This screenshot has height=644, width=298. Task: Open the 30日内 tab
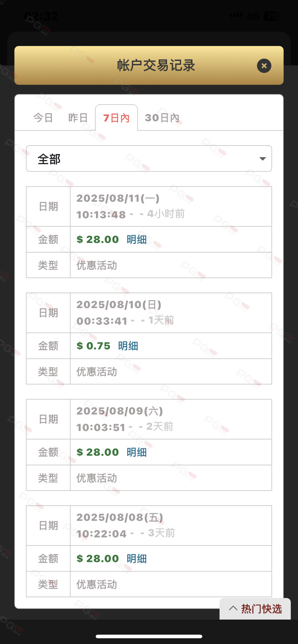162,118
